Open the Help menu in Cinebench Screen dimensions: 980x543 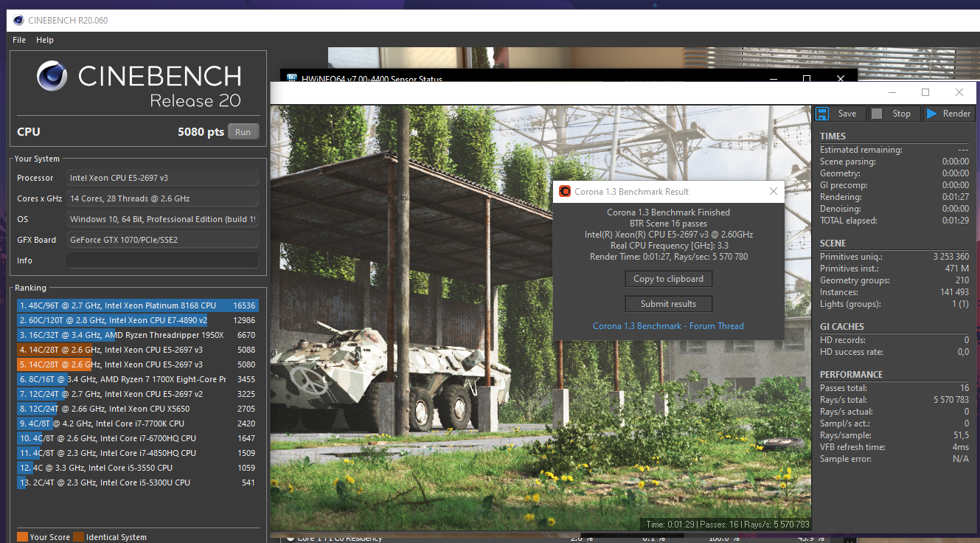coord(45,40)
